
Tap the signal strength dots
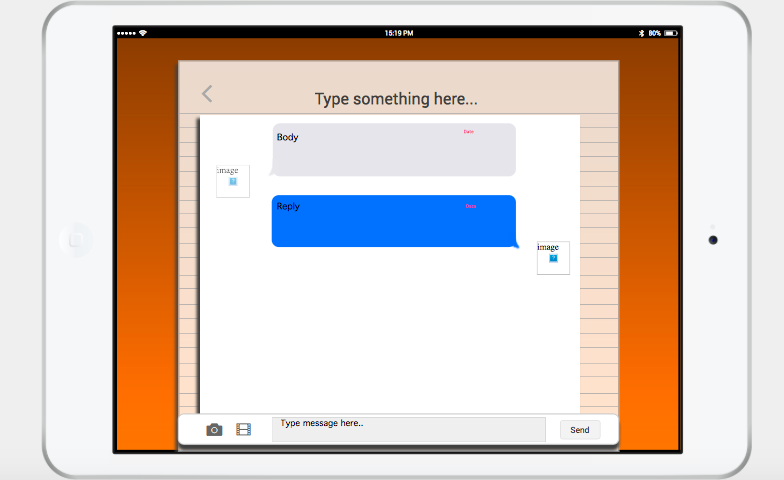click(x=126, y=33)
